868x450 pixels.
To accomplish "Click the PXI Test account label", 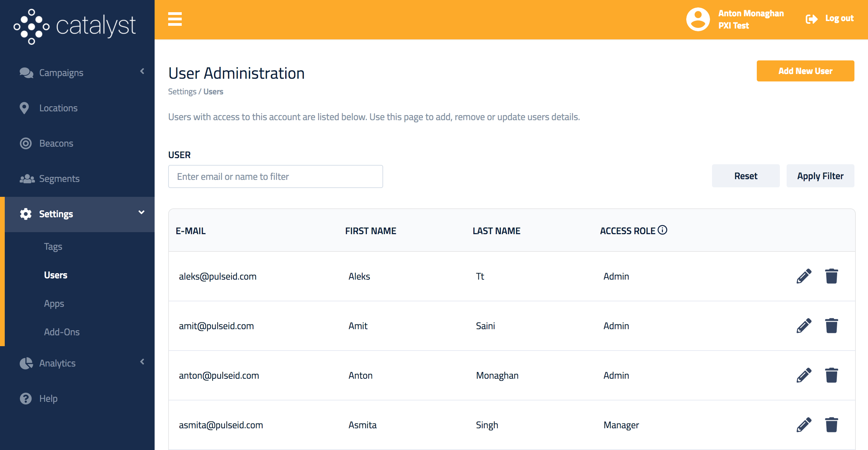I will pyautogui.click(x=733, y=25).
